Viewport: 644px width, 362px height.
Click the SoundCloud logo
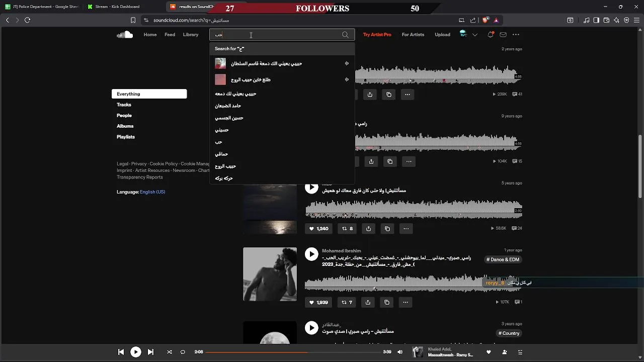(x=125, y=35)
